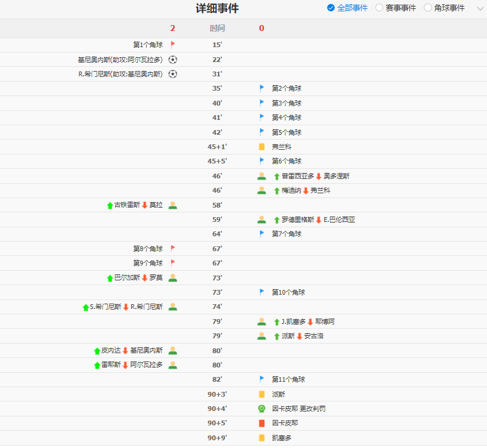Click the player name 巴尔加斯

[127, 277]
